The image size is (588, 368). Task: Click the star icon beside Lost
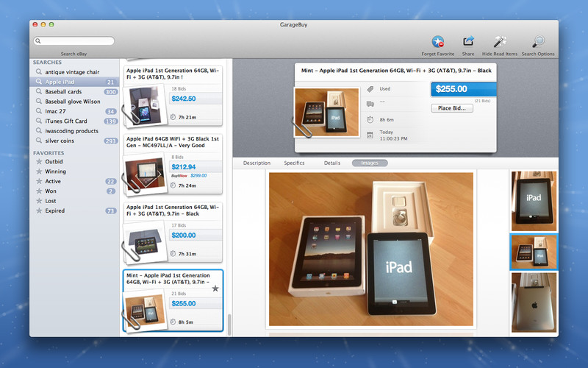(x=39, y=201)
